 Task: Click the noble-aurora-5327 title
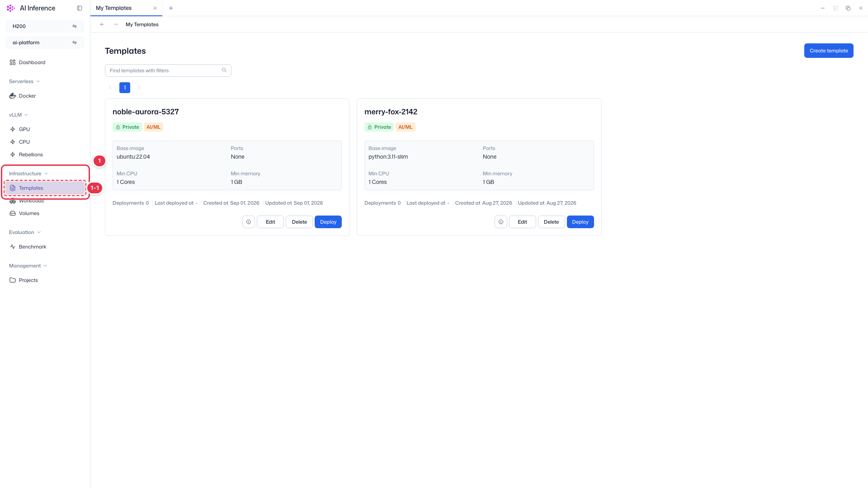146,112
